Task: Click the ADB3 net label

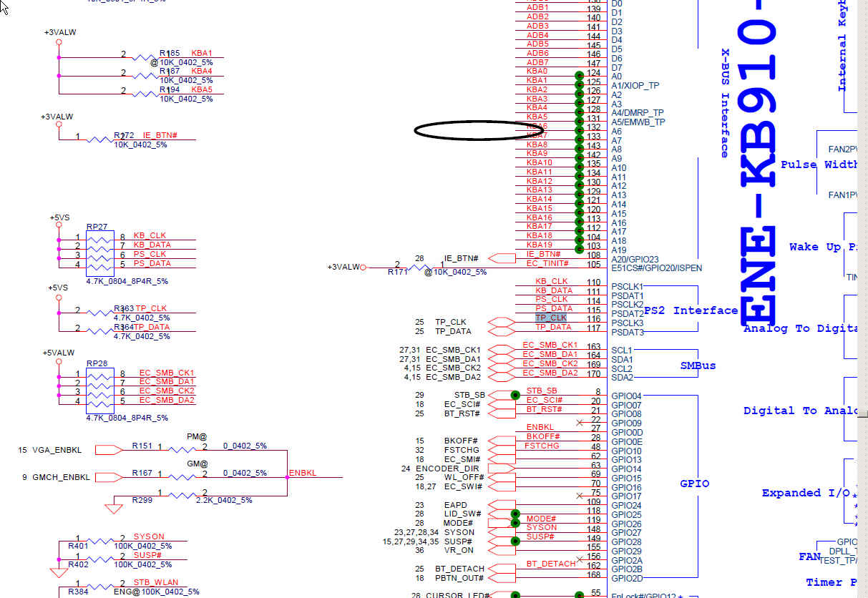Action: 537,26
